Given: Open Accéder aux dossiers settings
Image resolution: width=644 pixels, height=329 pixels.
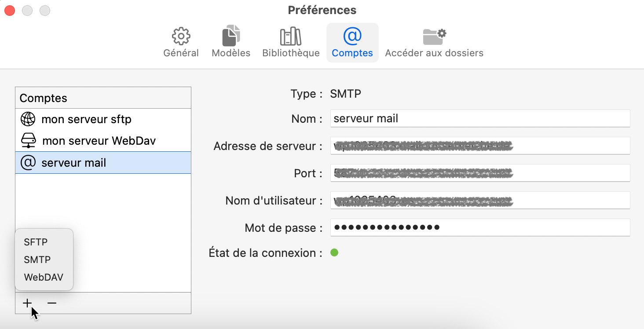Looking at the screenshot, I should (x=434, y=42).
